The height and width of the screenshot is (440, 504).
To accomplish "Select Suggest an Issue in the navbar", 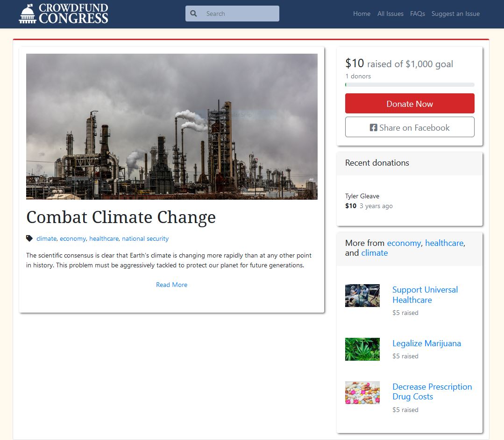I will pyautogui.click(x=455, y=14).
